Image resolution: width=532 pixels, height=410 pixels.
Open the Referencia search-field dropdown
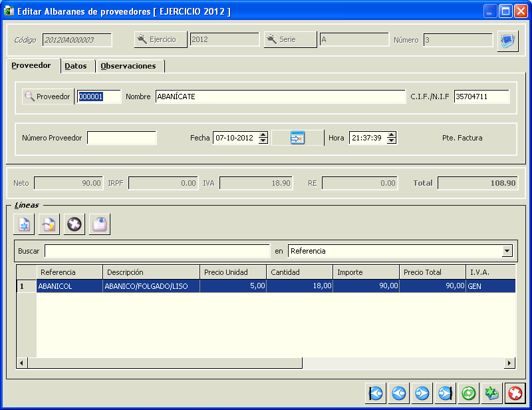pyautogui.click(x=507, y=251)
